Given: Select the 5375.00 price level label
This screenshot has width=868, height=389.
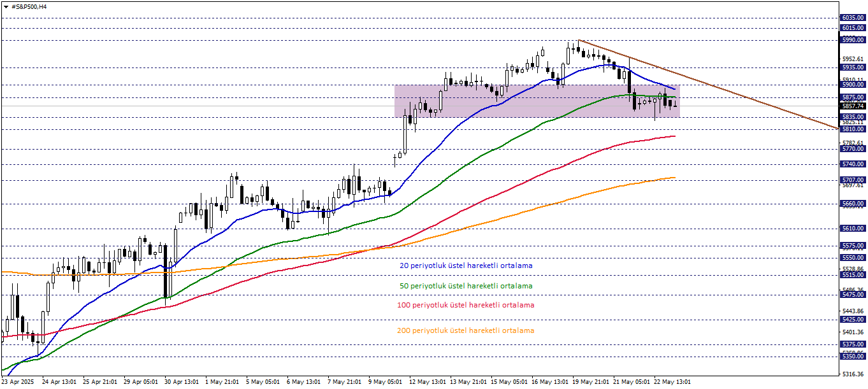Looking at the screenshot, I should point(853,344).
